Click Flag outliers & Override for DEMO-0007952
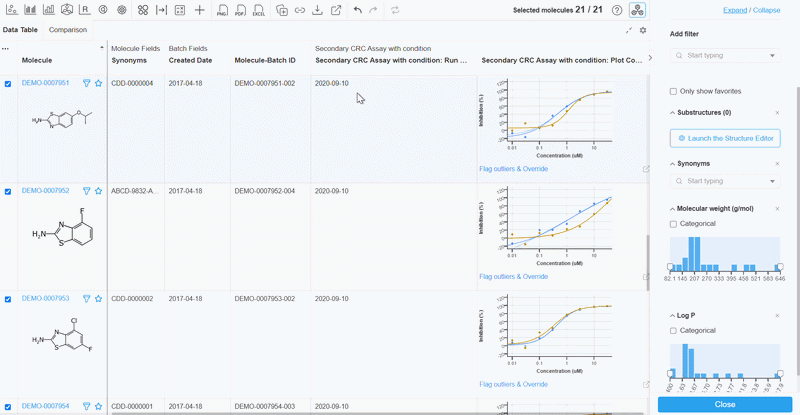Viewport: 800px width, 415px height. (513, 277)
